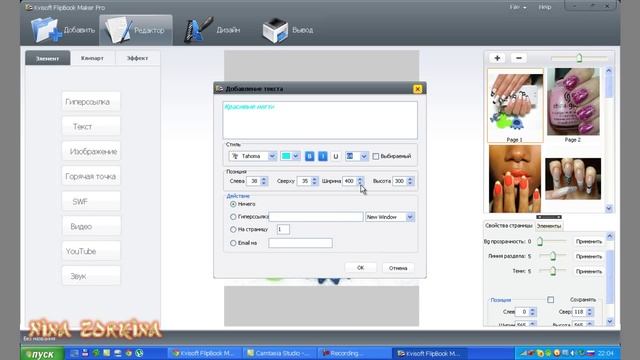Open the Добавить (Add) section
The image size is (640, 360).
pyautogui.click(x=63, y=30)
